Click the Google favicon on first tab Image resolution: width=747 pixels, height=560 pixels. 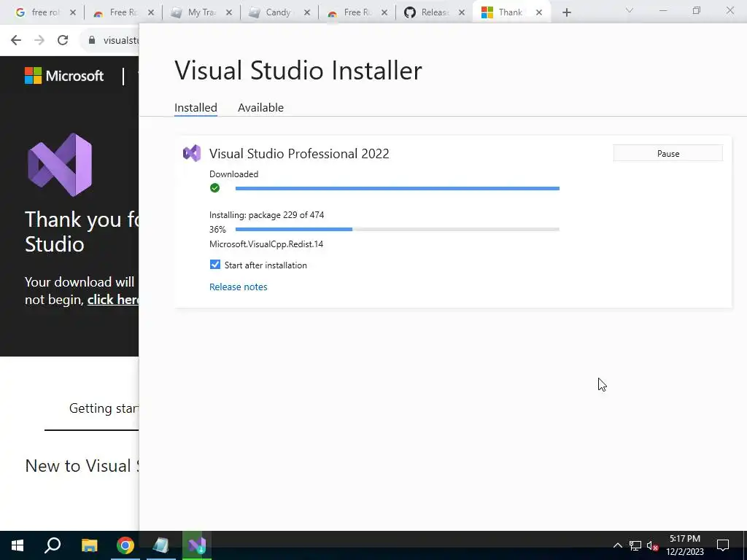(20, 12)
